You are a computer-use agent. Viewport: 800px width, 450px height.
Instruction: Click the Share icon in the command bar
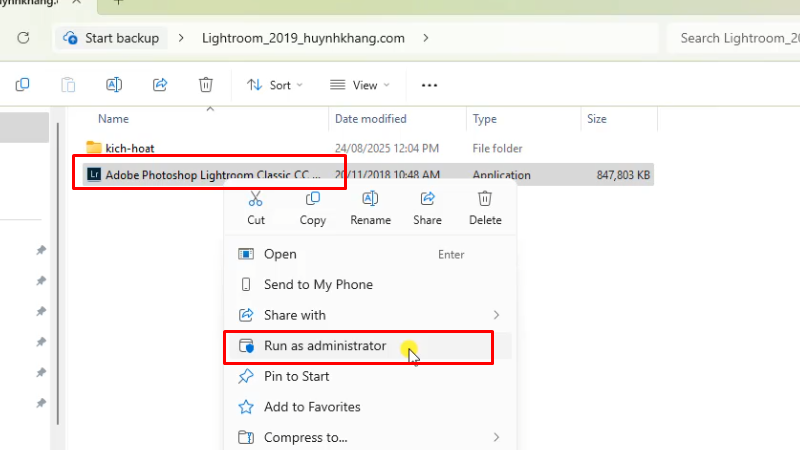coord(160,85)
